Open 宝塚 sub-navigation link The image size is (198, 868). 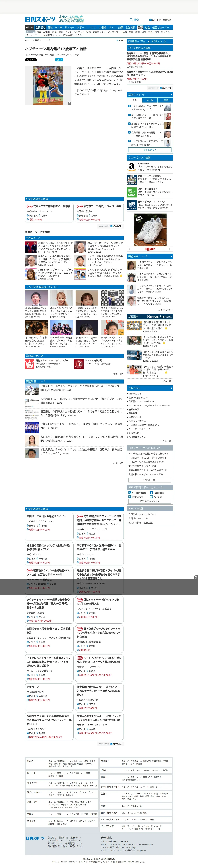click(89, 32)
